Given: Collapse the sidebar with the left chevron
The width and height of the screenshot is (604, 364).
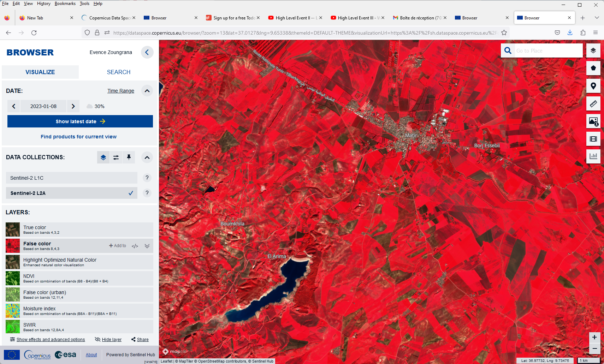Looking at the screenshot, I should (x=147, y=52).
